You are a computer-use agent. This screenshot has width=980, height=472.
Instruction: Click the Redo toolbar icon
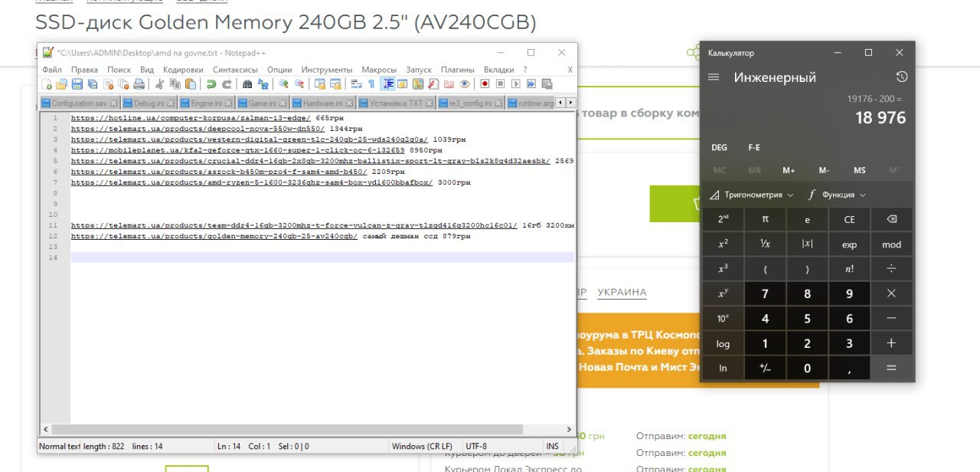tap(227, 84)
